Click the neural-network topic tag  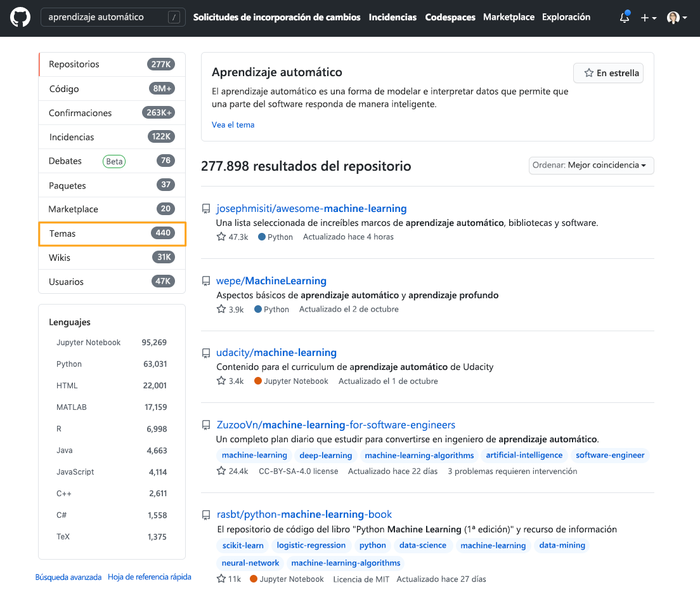click(x=250, y=563)
